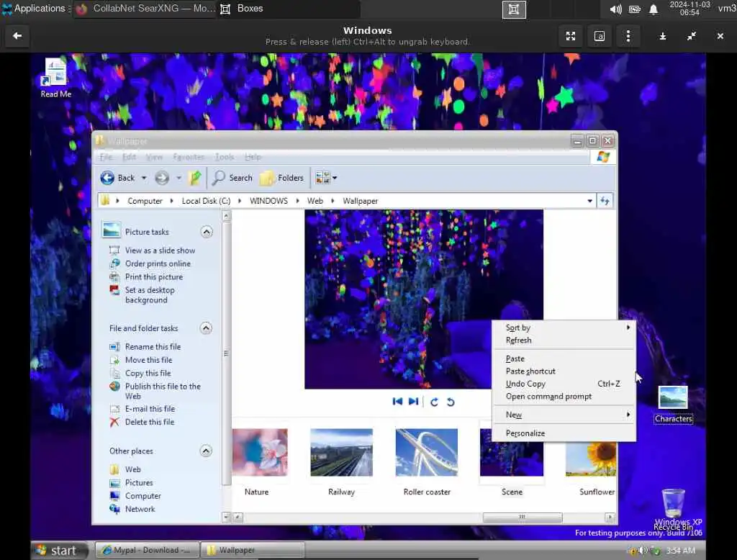Open the New submenu in context menu

tap(564, 415)
